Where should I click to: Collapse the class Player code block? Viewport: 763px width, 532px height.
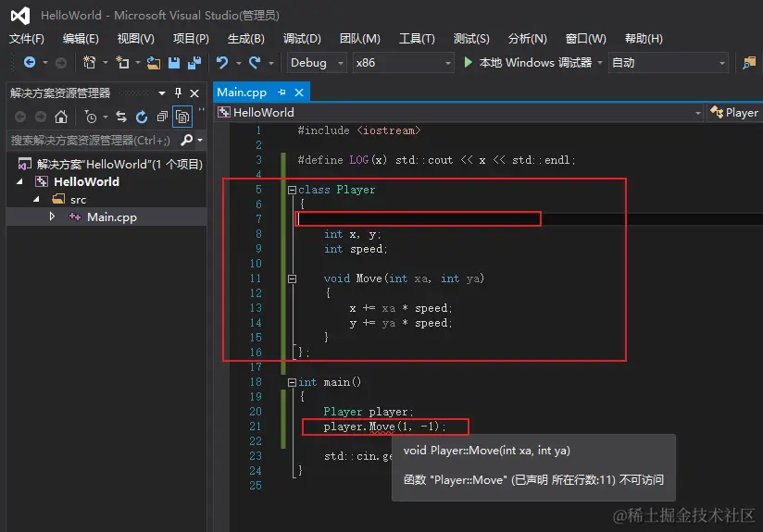(x=293, y=190)
